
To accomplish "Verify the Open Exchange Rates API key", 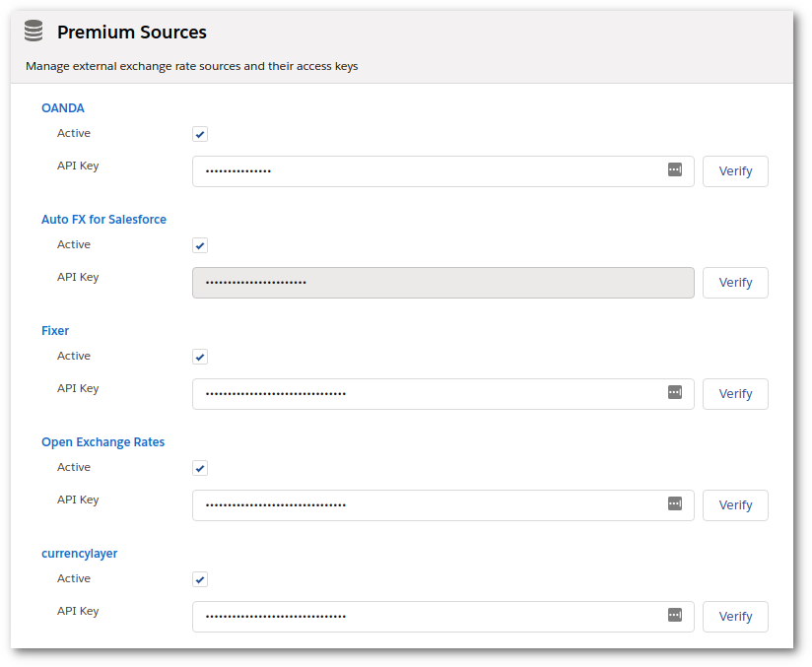I will pos(735,505).
